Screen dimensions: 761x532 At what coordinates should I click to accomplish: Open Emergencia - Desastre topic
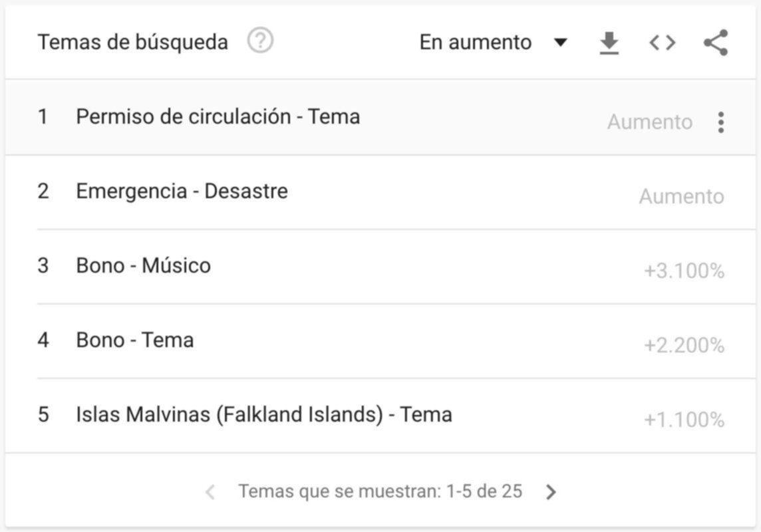(182, 192)
